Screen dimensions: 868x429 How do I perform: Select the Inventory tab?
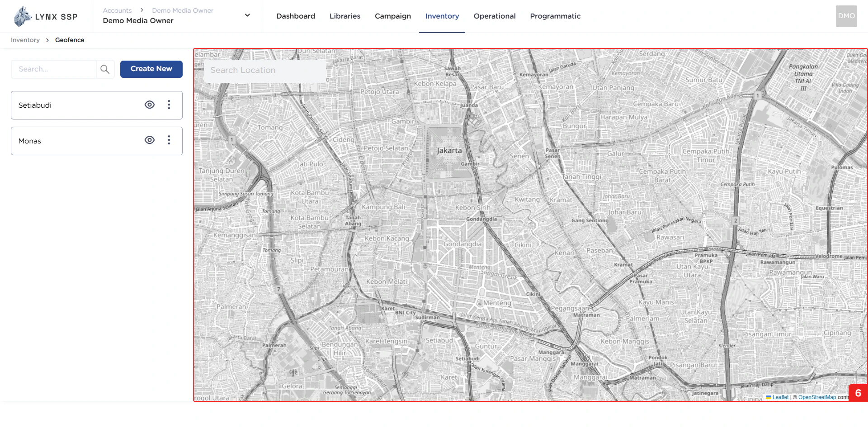[442, 16]
